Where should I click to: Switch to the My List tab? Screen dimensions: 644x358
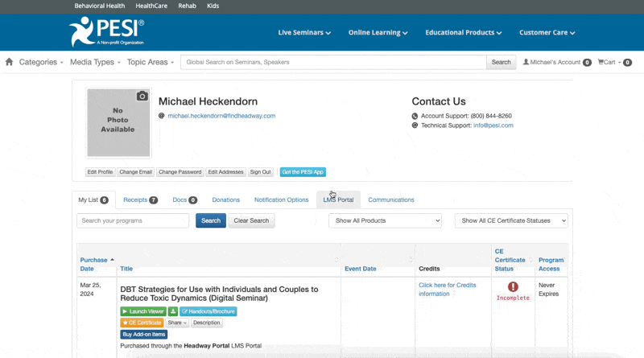93,200
